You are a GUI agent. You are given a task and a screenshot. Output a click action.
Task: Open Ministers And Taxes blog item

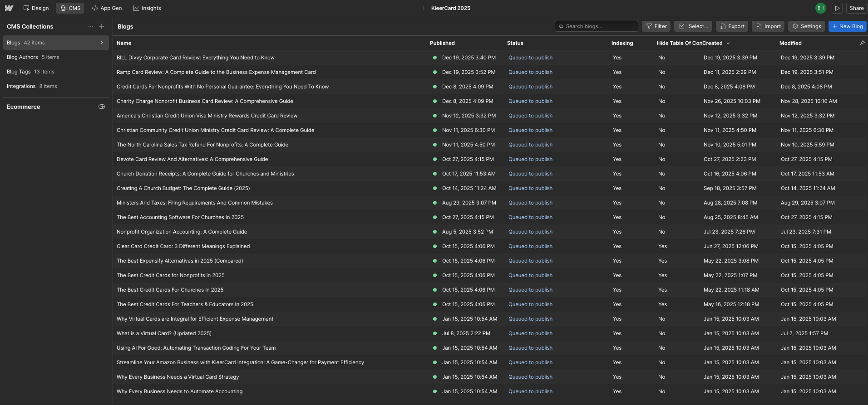195,203
